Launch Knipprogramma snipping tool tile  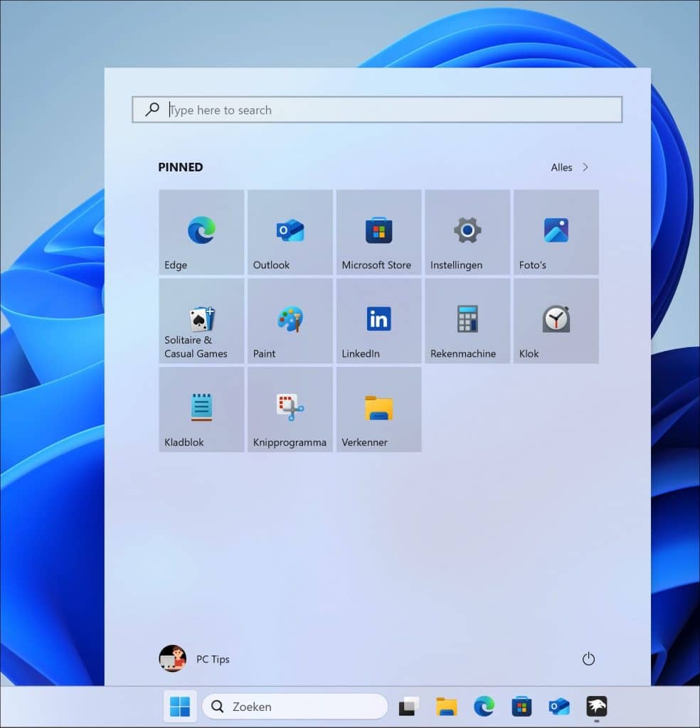pyautogui.click(x=290, y=409)
